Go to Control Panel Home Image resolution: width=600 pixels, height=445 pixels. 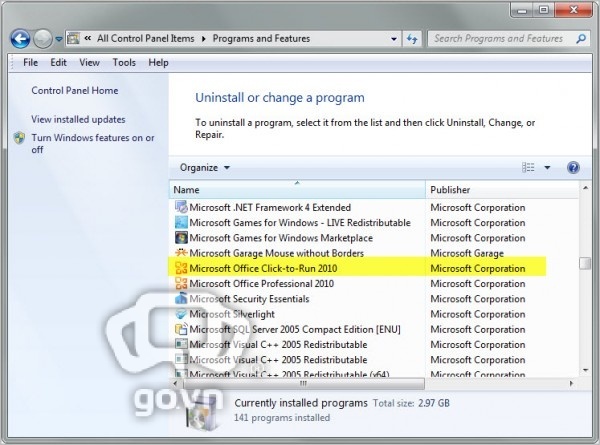click(75, 91)
